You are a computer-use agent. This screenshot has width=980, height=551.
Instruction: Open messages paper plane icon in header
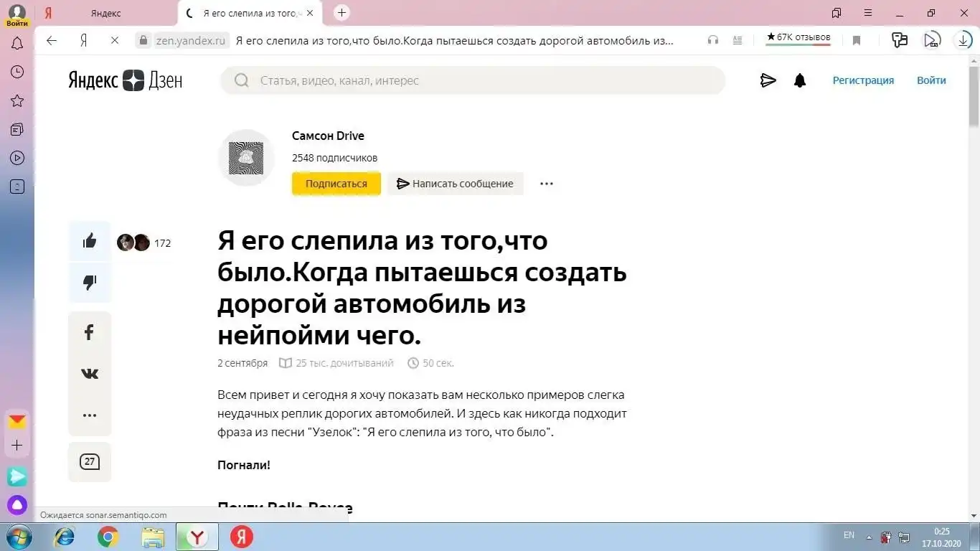pos(768,80)
